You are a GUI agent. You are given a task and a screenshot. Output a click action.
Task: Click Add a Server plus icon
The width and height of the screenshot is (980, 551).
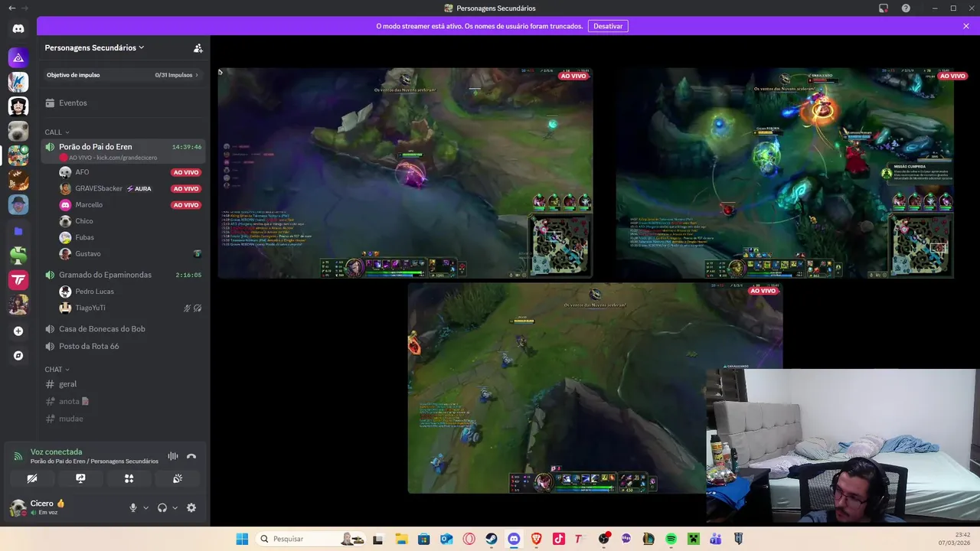(x=18, y=331)
